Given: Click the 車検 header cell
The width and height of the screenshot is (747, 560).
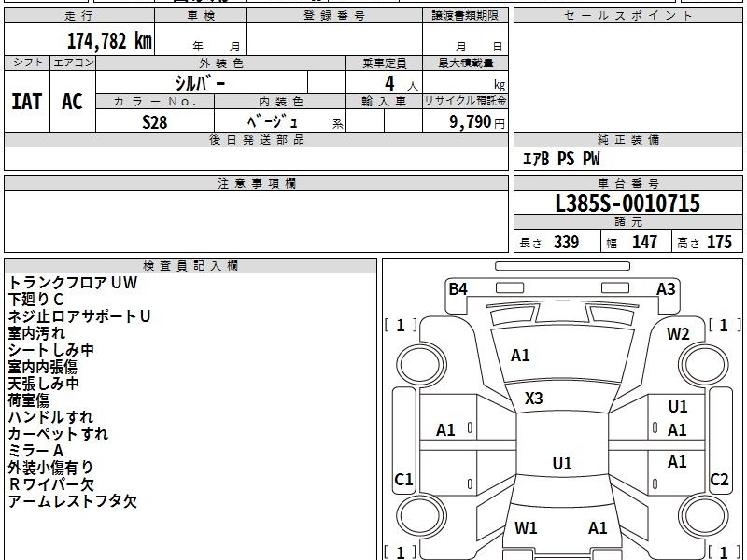Looking at the screenshot, I should pyautogui.click(x=201, y=16).
